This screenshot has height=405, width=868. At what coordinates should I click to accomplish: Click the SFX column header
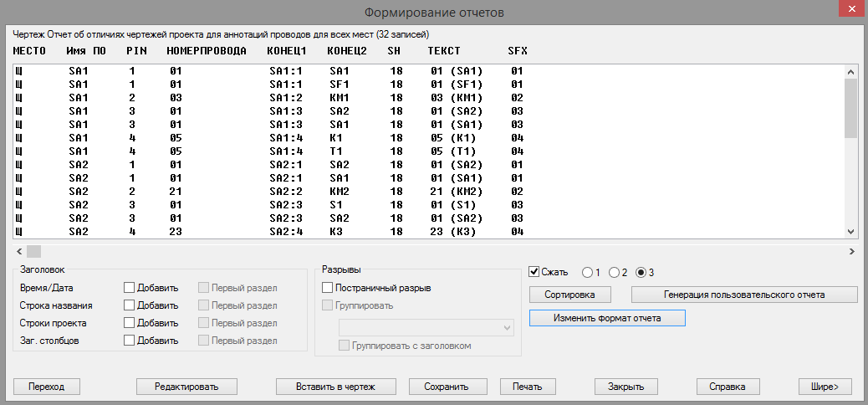pos(518,51)
